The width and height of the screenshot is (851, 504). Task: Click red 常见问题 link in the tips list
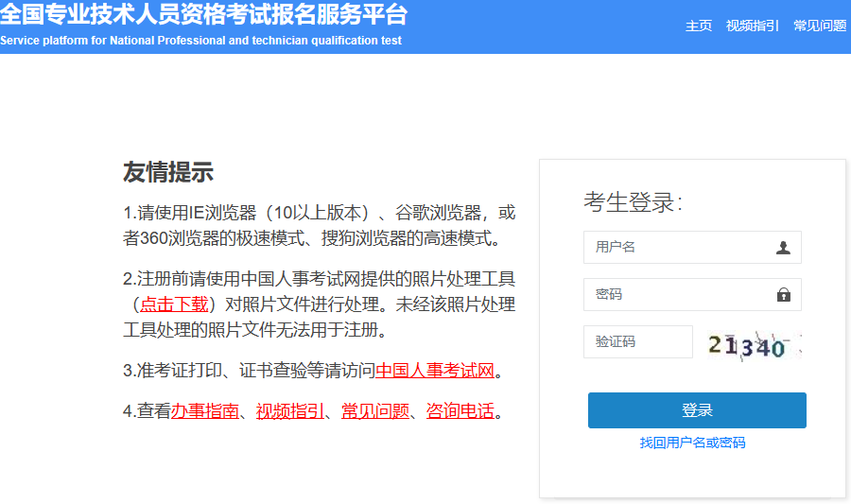pos(374,411)
